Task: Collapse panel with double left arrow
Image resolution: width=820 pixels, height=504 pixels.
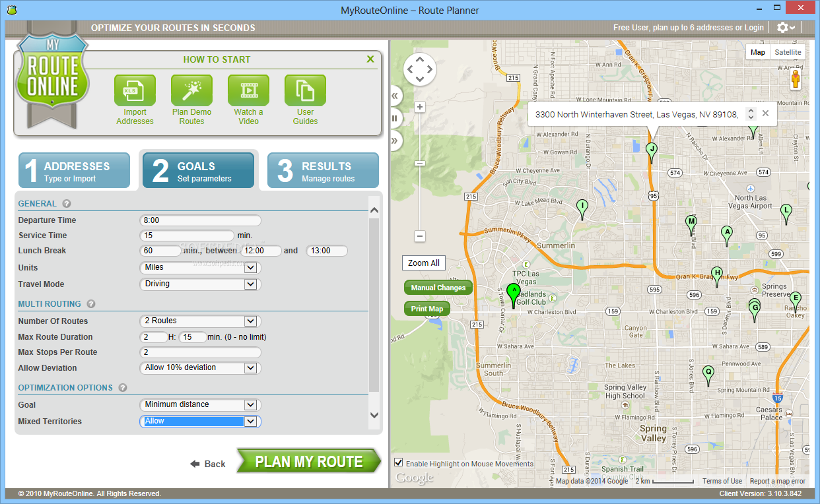Action: [395, 96]
